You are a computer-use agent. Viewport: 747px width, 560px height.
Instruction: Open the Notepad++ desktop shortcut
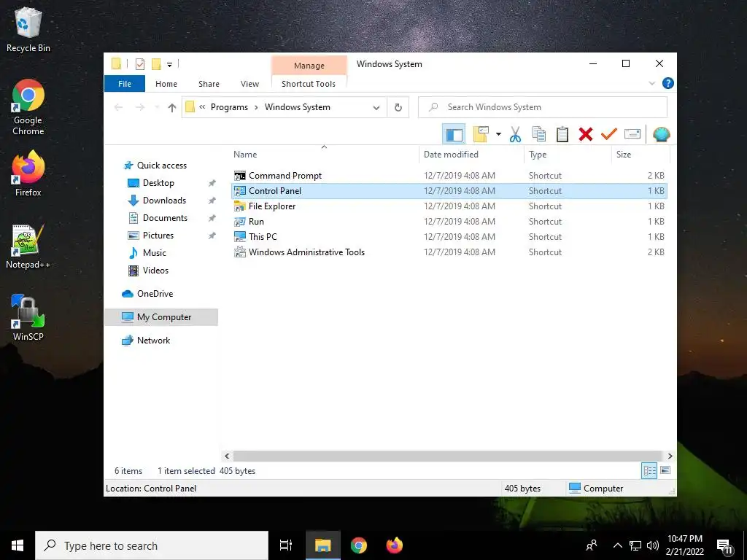[28, 246]
